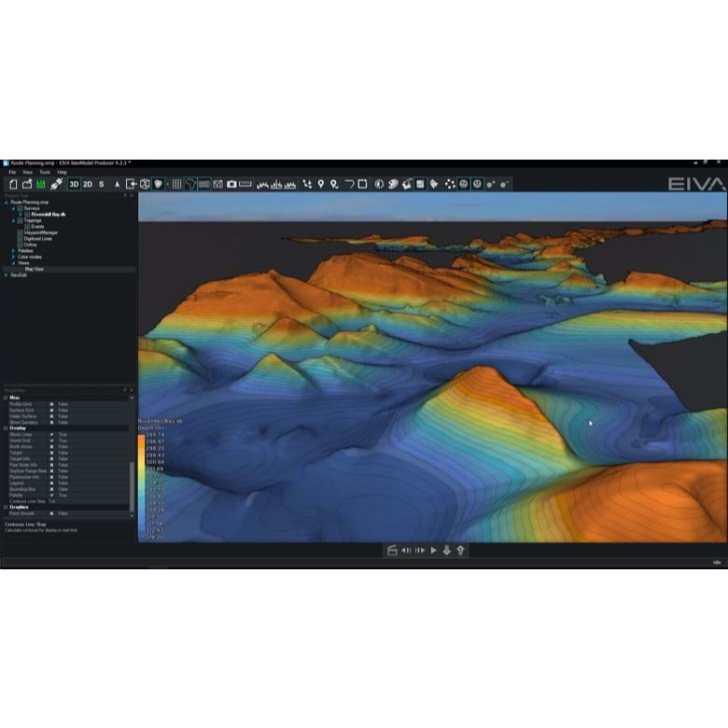Viewport: 728px width, 728px height.
Task: Select Map View in the project tree
Action: click(35, 269)
